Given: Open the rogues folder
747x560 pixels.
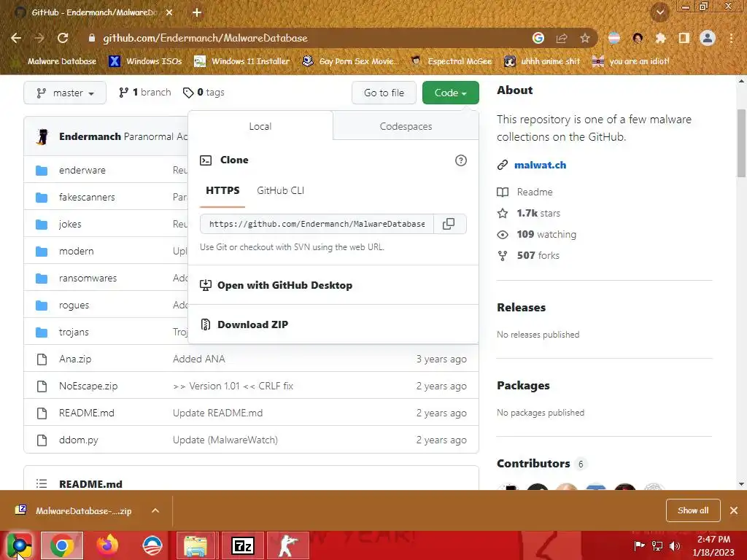Looking at the screenshot, I should 74,306.
